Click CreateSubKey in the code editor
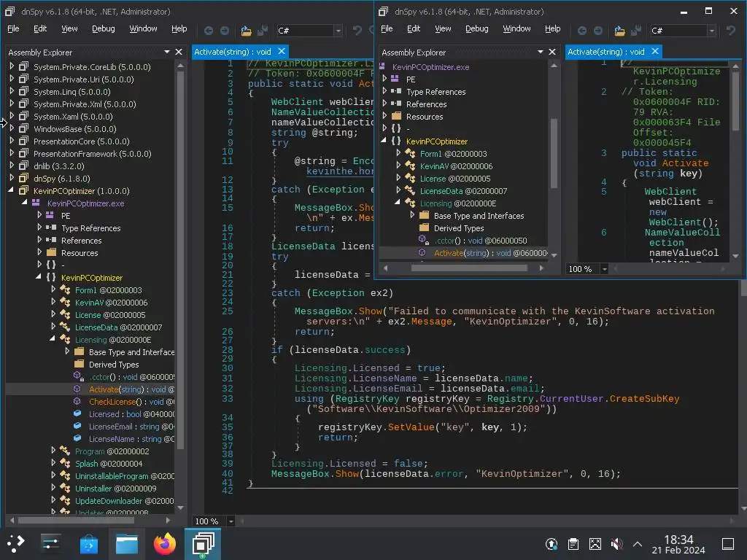Screen dimensions: 747x560 644,399
